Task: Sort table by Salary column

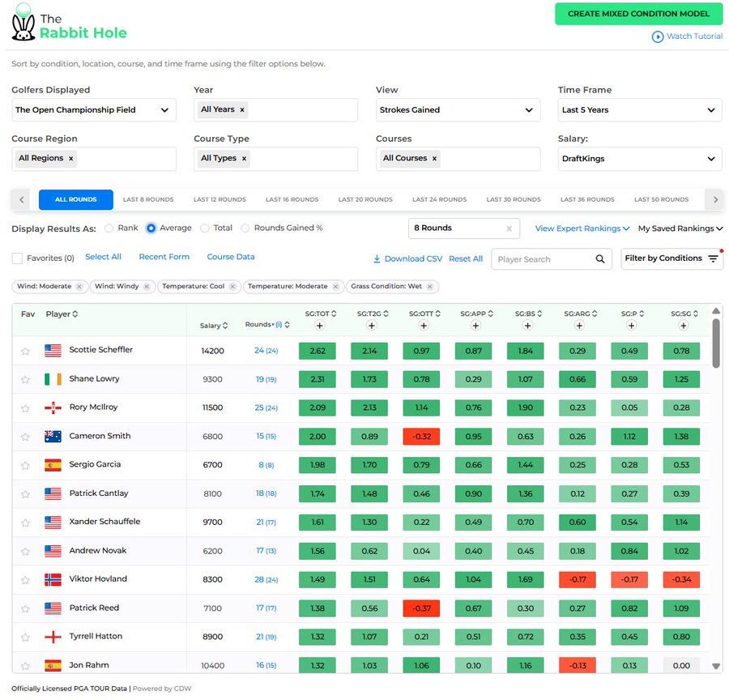Action: tap(214, 326)
